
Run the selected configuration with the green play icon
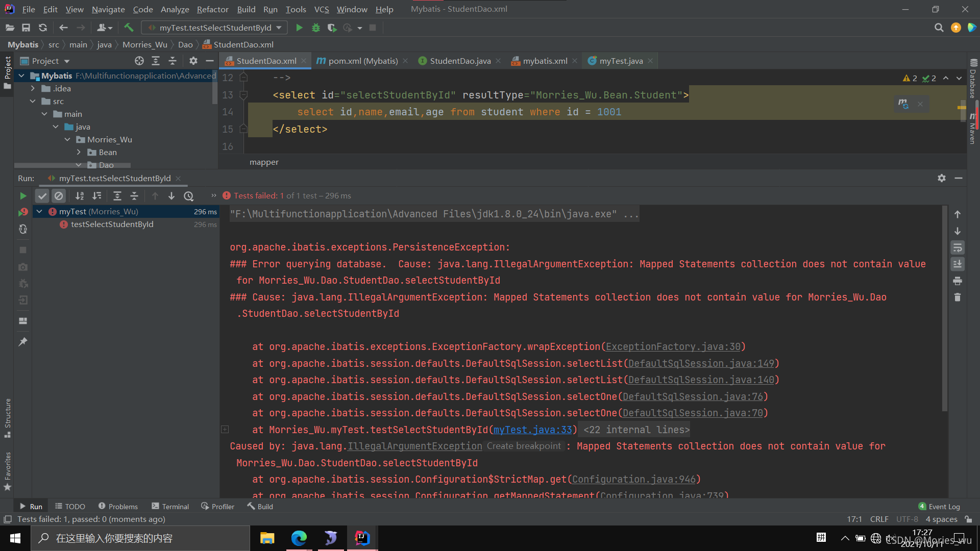coord(299,28)
